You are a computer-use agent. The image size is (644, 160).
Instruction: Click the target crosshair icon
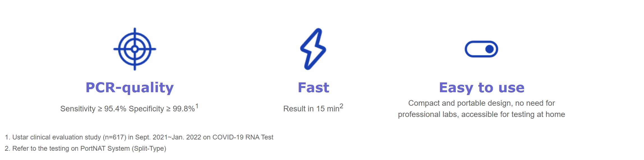click(135, 49)
